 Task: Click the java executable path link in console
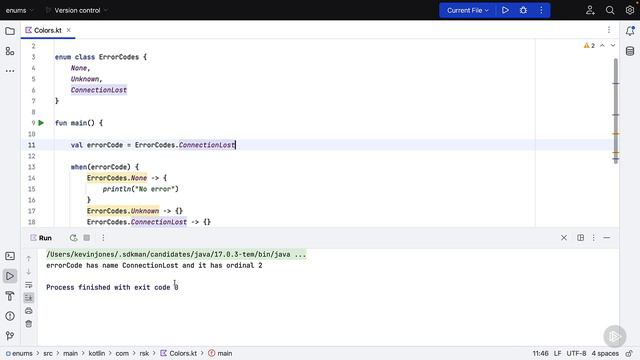tap(176, 254)
